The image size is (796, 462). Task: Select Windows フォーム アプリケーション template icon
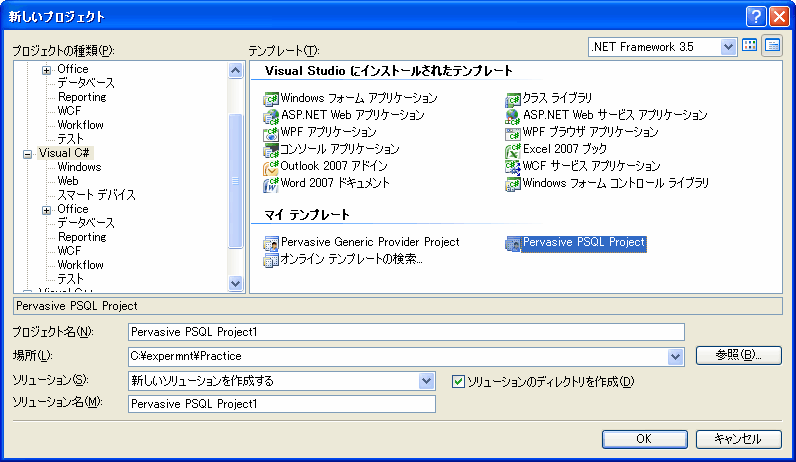coord(270,99)
